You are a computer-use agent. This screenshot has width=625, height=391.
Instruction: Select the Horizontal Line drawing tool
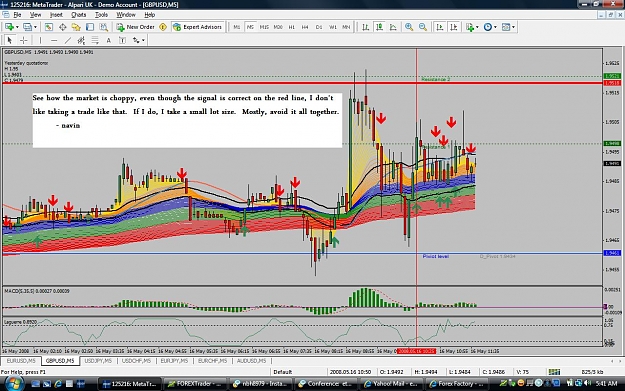click(54, 40)
